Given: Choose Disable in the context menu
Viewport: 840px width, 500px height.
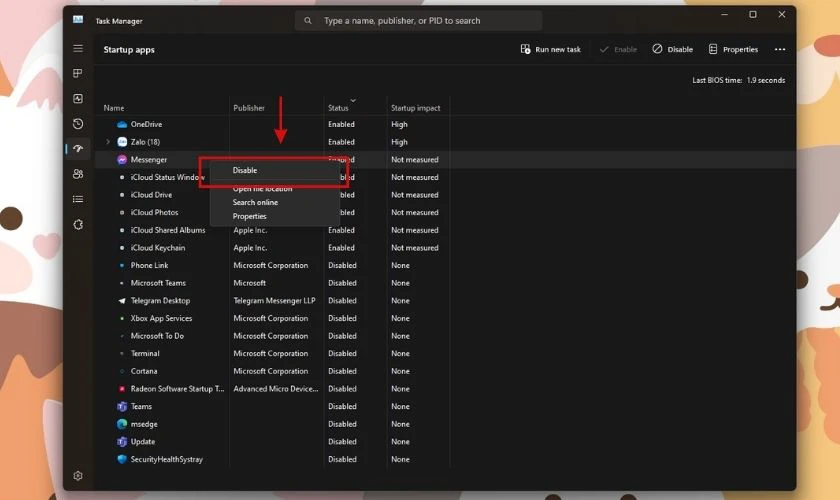Looking at the screenshot, I should point(275,170).
